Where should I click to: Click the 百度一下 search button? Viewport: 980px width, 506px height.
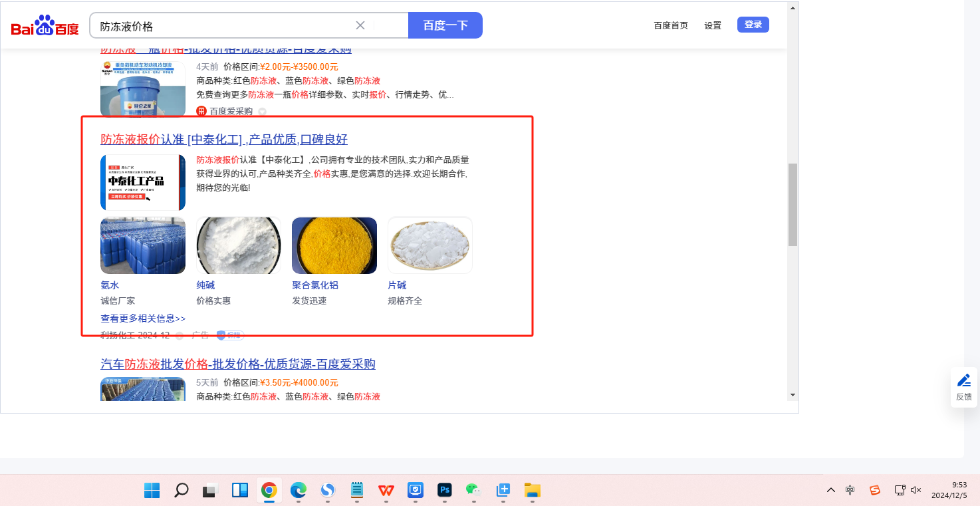[445, 25]
